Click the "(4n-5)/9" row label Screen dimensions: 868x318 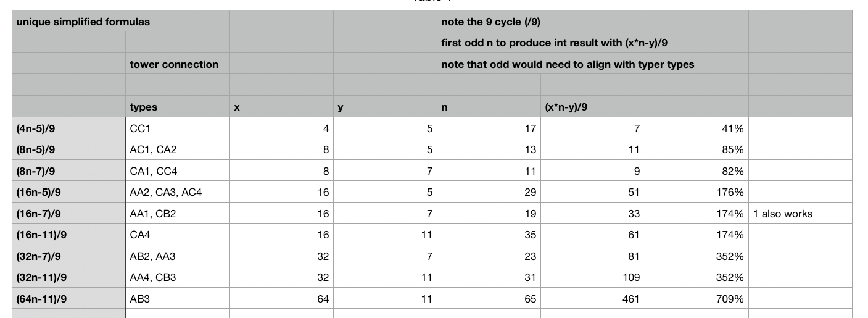pos(36,128)
